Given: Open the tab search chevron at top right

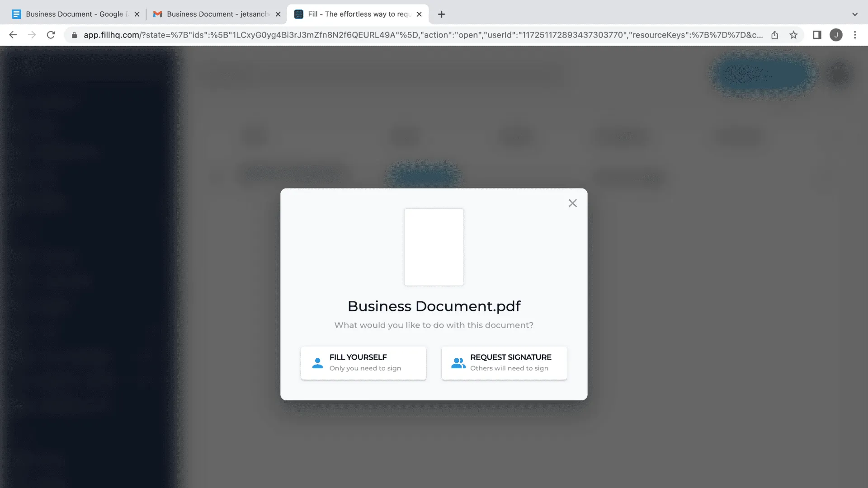Looking at the screenshot, I should pos(854,14).
